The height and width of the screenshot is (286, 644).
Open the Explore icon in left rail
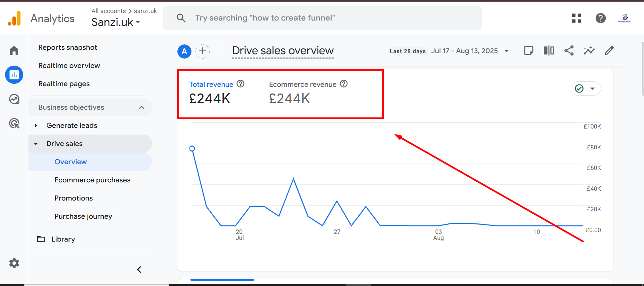14,99
